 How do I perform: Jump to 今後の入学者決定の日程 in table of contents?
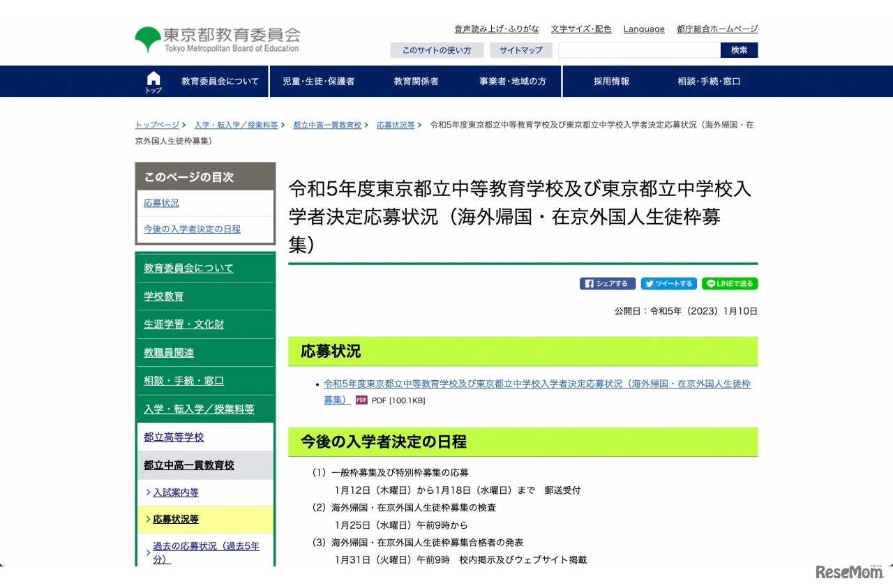click(192, 229)
